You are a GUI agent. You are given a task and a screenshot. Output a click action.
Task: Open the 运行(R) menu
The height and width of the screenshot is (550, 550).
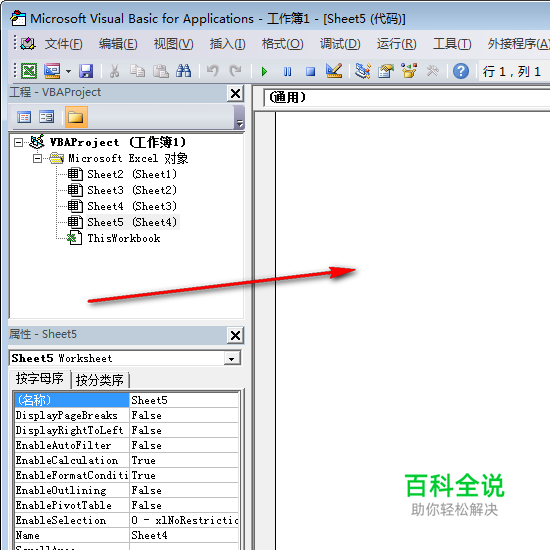click(x=396, y=44)
